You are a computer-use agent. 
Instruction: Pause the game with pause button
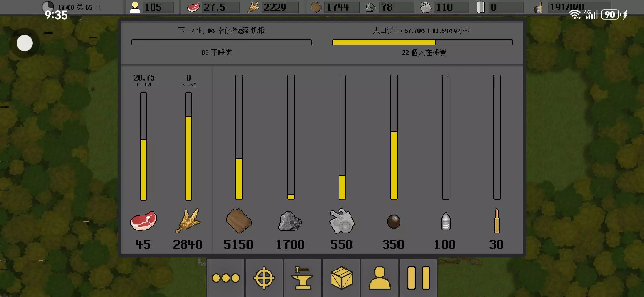point(418,278)
